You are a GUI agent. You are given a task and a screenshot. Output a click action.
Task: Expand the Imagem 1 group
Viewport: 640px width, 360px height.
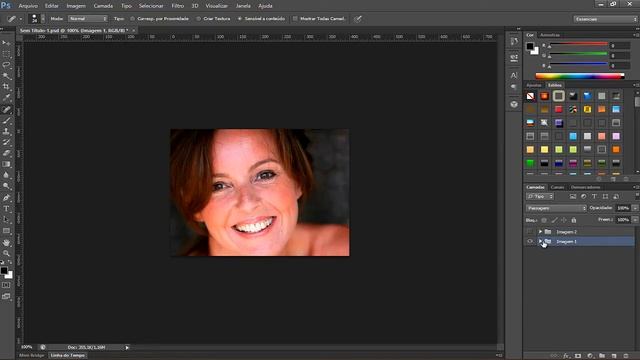coord(540,242)
